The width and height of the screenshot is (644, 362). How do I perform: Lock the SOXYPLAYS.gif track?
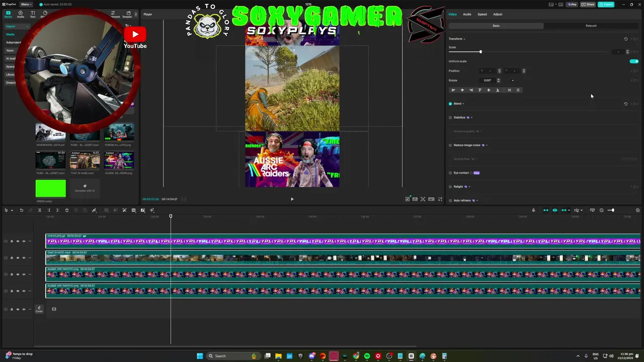click(12, 241)
